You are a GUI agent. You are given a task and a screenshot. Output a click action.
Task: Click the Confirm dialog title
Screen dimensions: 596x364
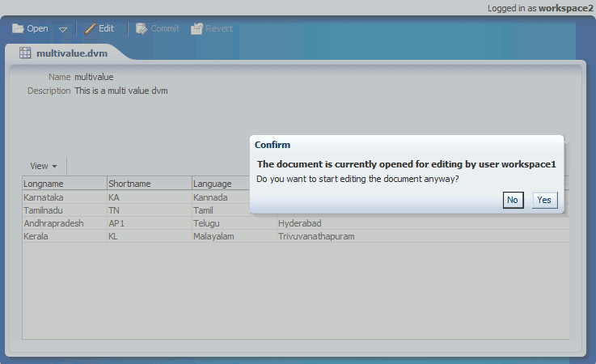(273, 145)
